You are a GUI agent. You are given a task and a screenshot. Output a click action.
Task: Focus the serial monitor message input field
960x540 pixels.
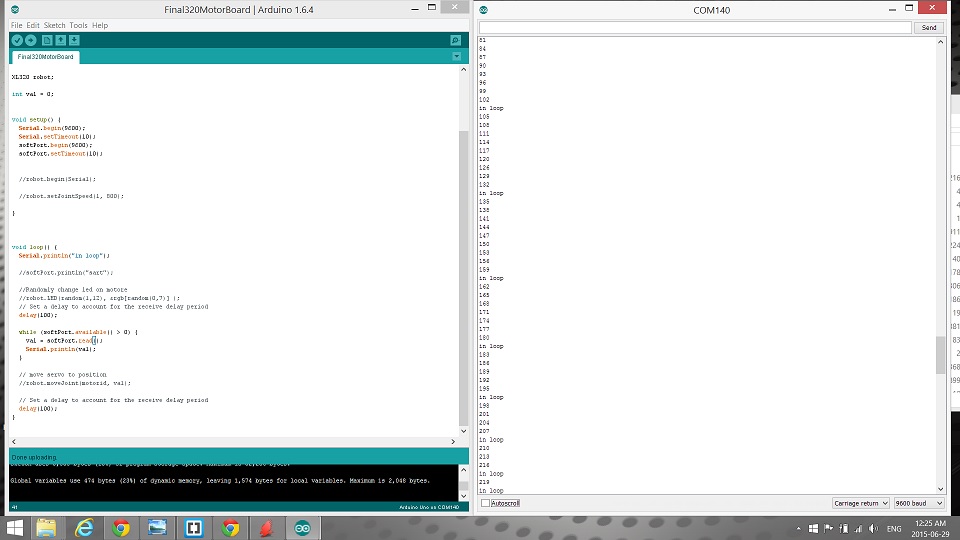695,28
